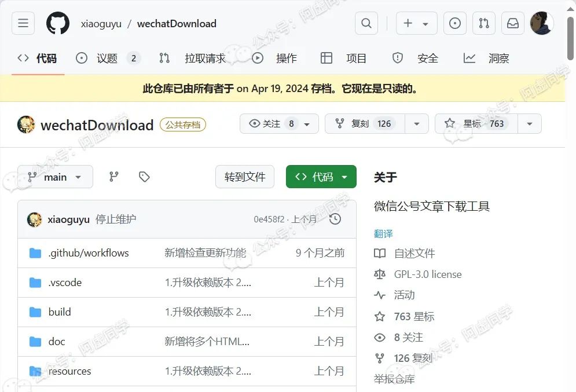The image size is (576, 392).
Task: Expand the 复刻 fork dropdown arrow
Action: (x=417, y=124)
